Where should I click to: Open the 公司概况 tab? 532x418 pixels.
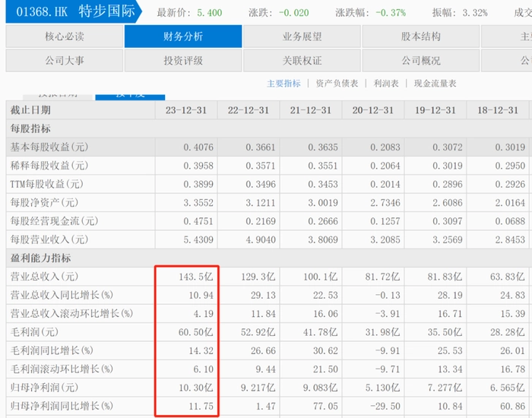click(420, 61)
